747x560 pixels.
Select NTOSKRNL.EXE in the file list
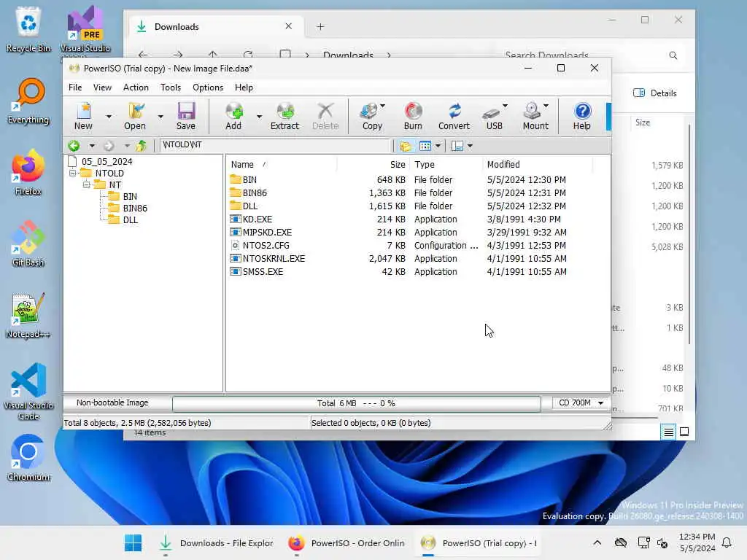[274, 259]
